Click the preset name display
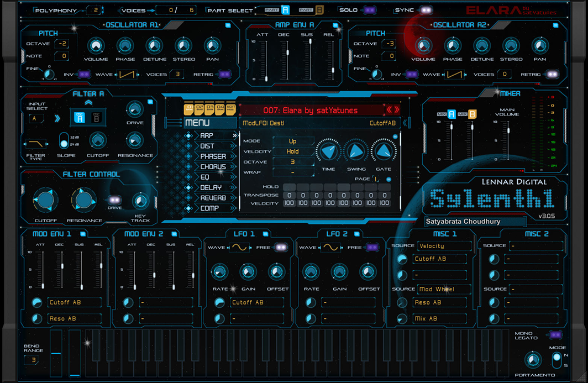 [311, 111]
